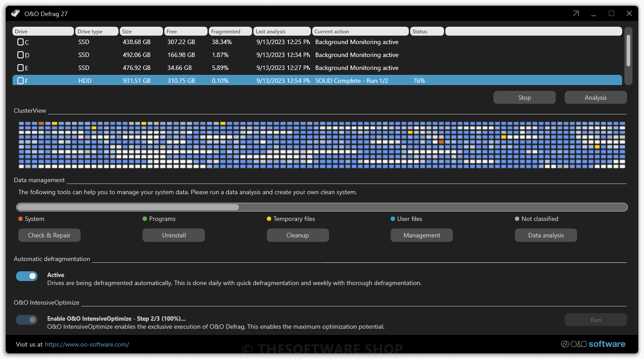
Task: Start the Data analysis
Action: pyautogui.click(x=546, y=235)
